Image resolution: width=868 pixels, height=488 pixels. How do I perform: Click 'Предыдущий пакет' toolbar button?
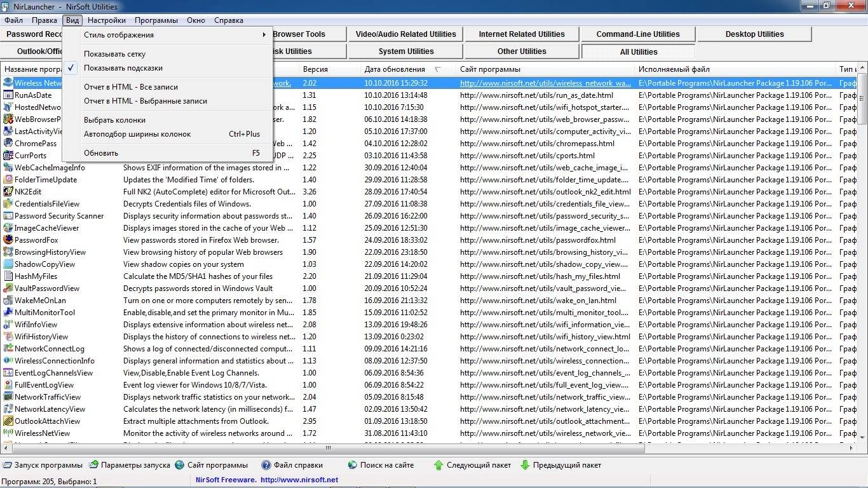click(x=560, y=465)
